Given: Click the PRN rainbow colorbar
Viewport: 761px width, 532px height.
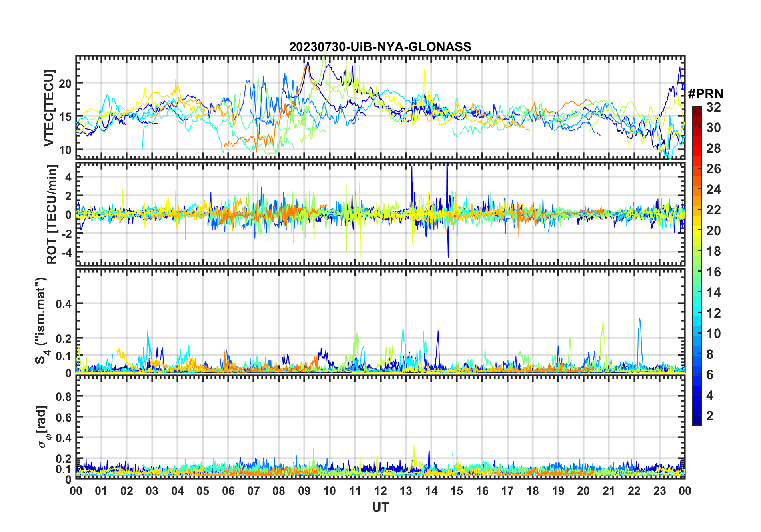Looking at the screenshot, I should tap(697, 266).
